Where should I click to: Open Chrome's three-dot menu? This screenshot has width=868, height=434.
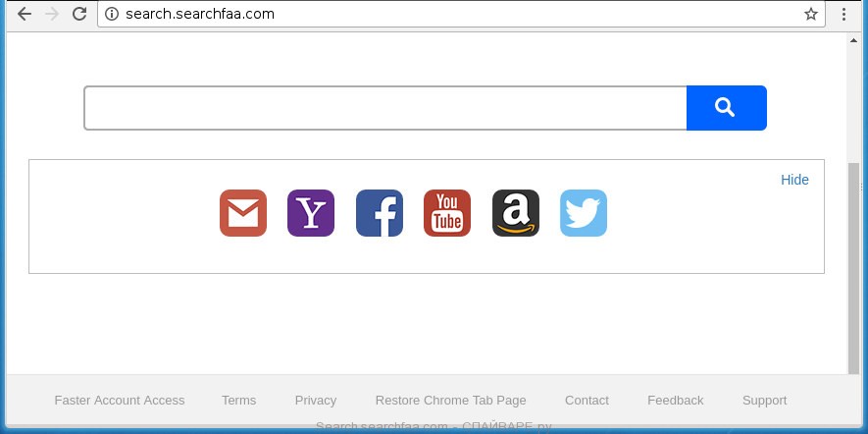click(843, 14)
